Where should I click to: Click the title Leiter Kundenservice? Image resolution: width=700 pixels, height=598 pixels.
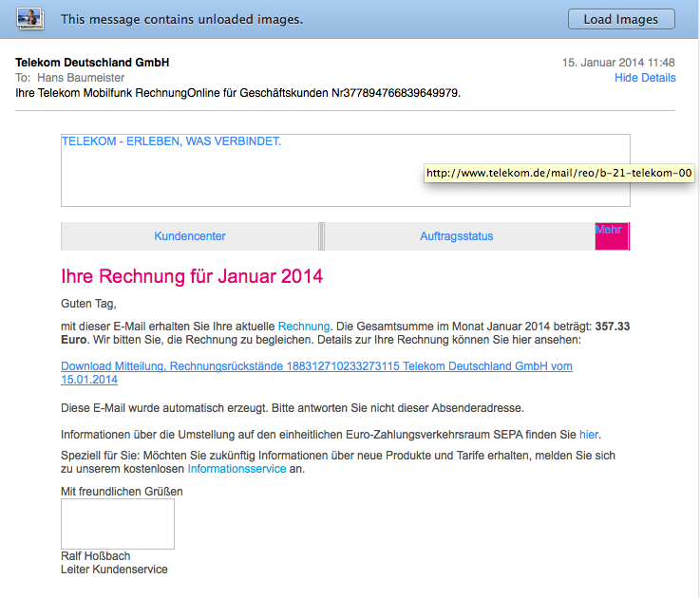114,570
